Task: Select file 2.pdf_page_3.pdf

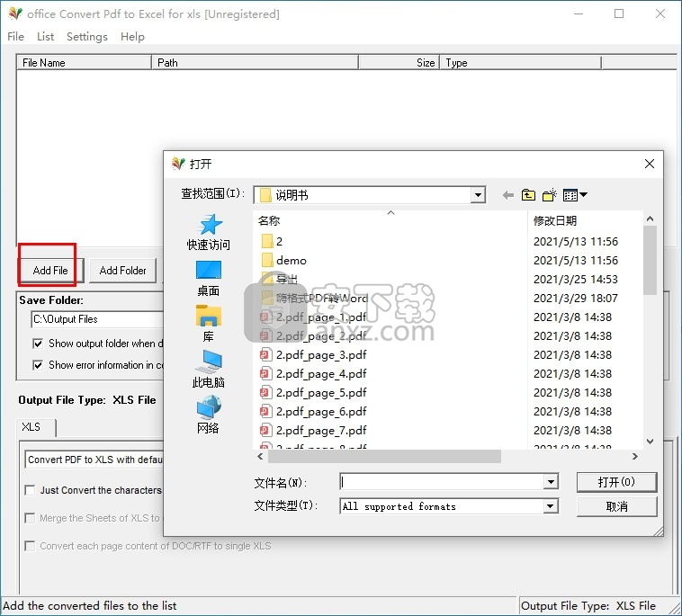Action: pyautogui.click(x=321, y=355)
